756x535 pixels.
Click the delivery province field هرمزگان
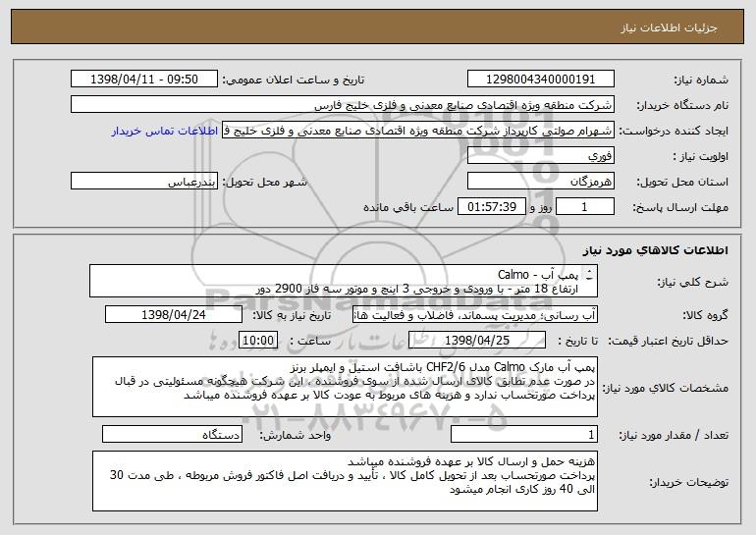(540, 182)
